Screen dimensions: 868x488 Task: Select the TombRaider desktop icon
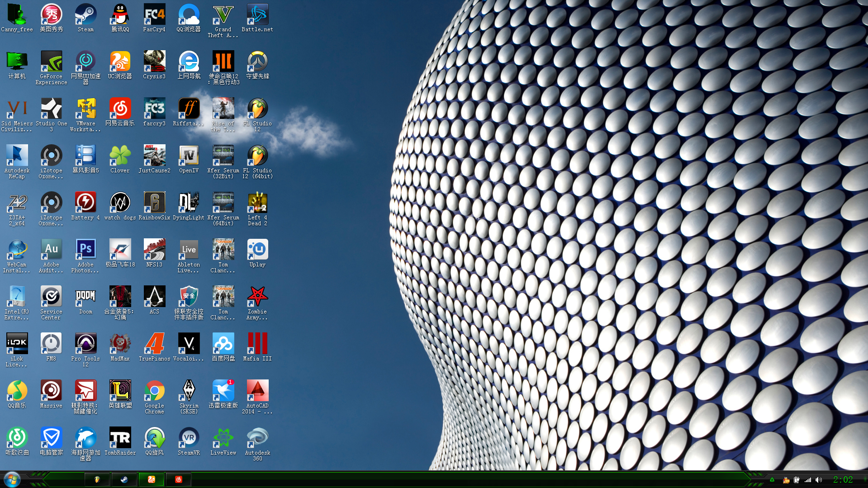(x=120, y=441)
